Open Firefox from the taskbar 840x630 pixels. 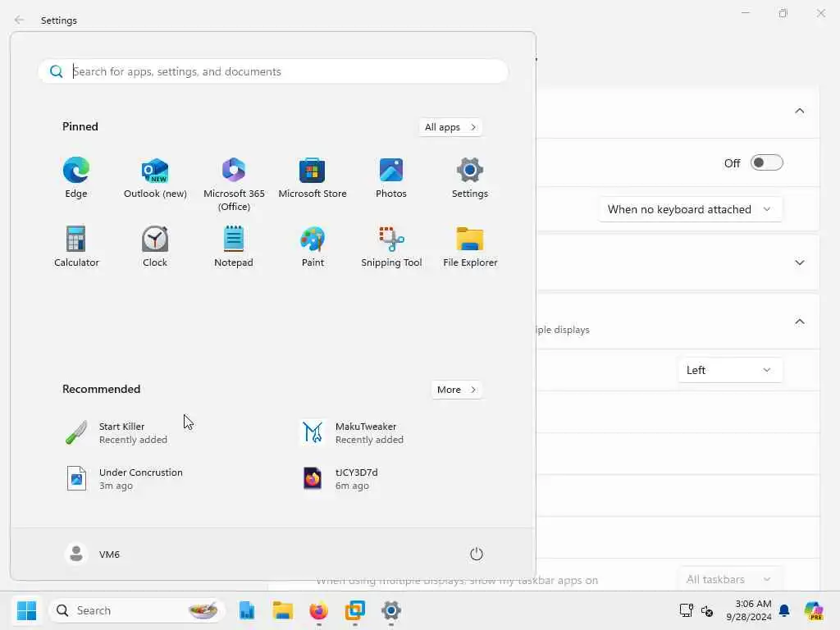tap(319, 610)
